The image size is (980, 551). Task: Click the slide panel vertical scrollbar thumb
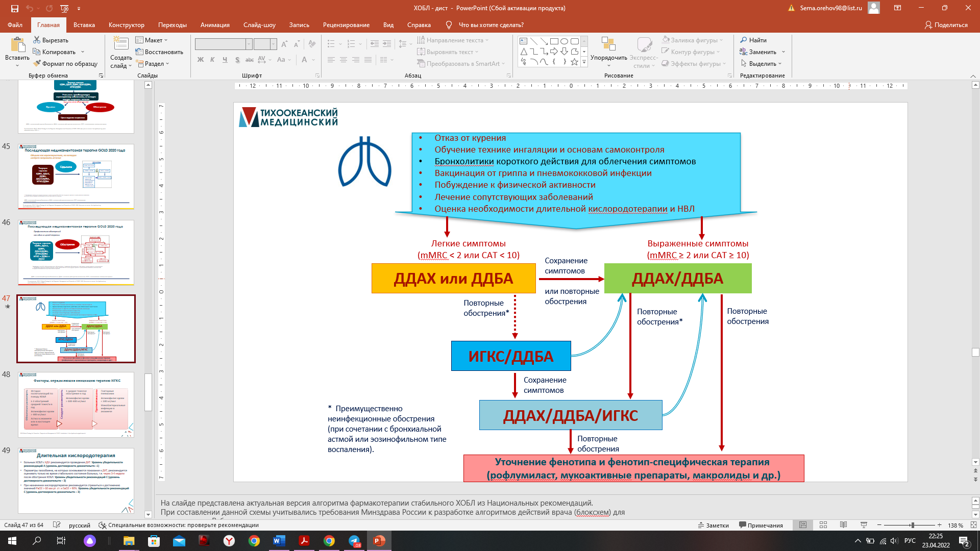point(148,392)
